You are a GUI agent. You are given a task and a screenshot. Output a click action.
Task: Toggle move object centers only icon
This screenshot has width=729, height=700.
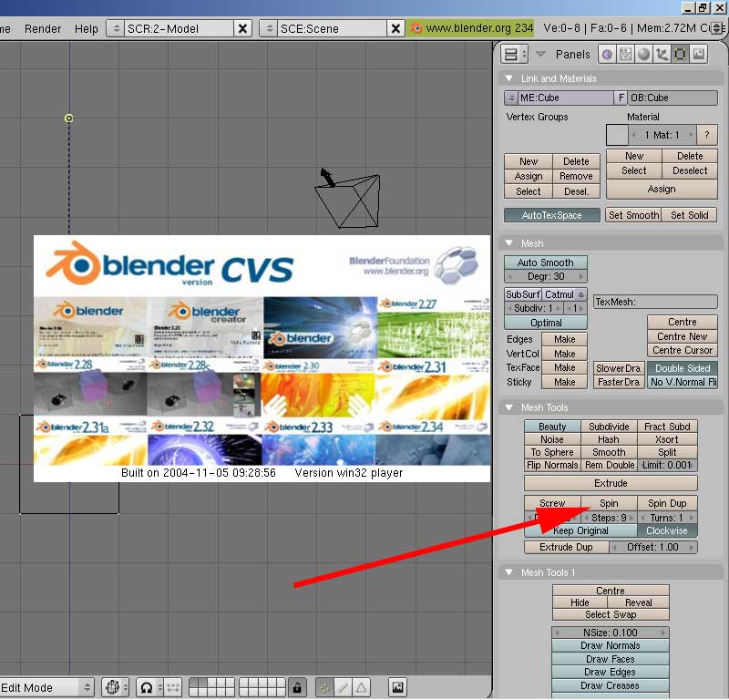click(172, 687)
